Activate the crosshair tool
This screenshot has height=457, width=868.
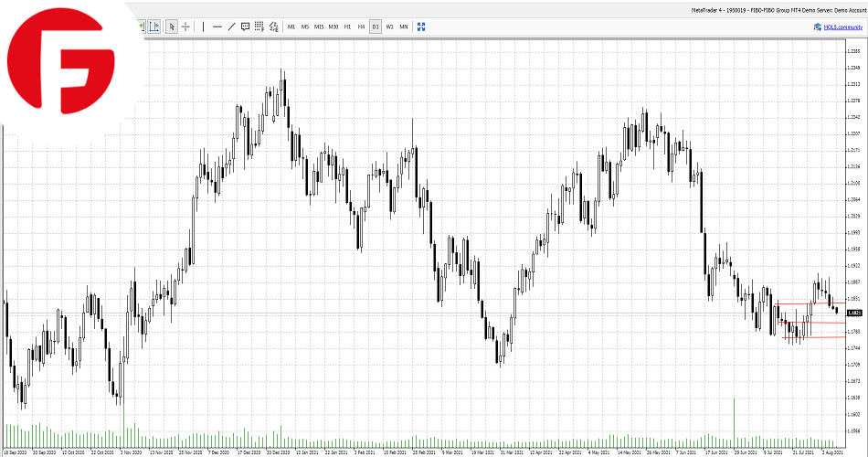(185, 27)
